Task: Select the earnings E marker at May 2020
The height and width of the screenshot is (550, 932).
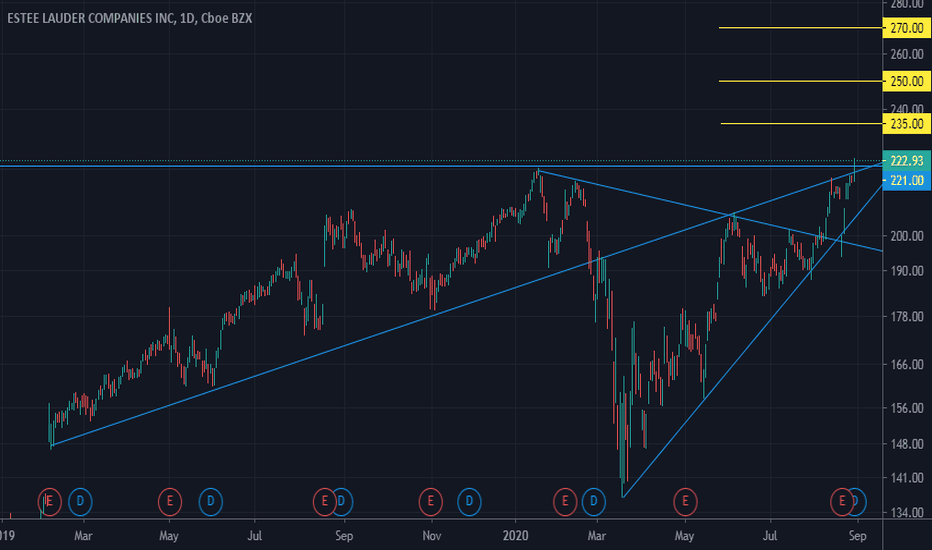Action: tap(685, 502)
